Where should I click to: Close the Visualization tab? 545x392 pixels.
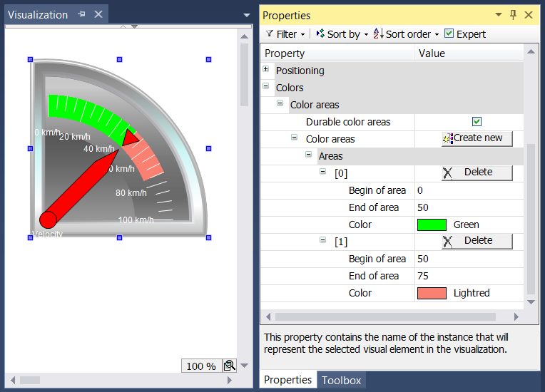98,14
